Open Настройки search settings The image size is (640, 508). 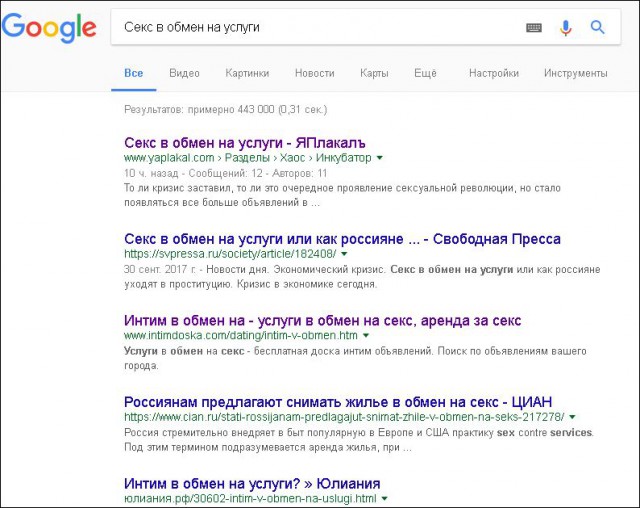coord(493,73)
